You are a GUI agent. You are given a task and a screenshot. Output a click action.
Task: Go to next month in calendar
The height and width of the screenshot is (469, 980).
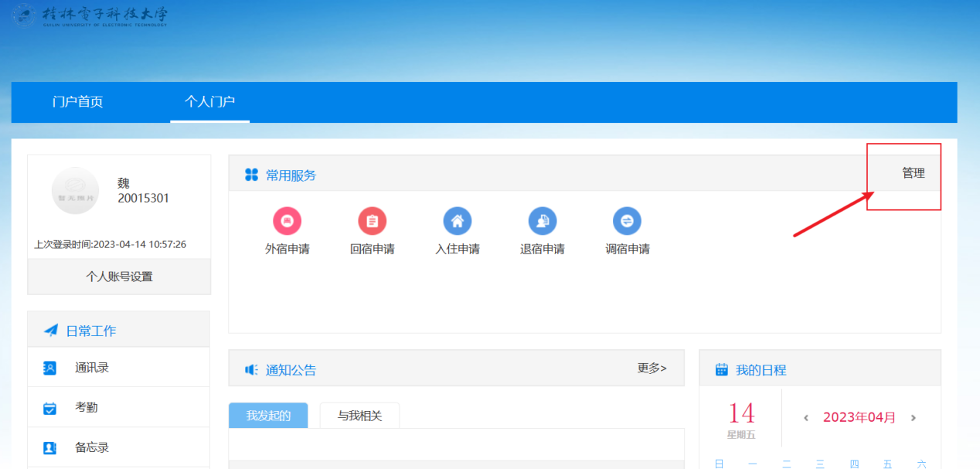pos(913,418)
